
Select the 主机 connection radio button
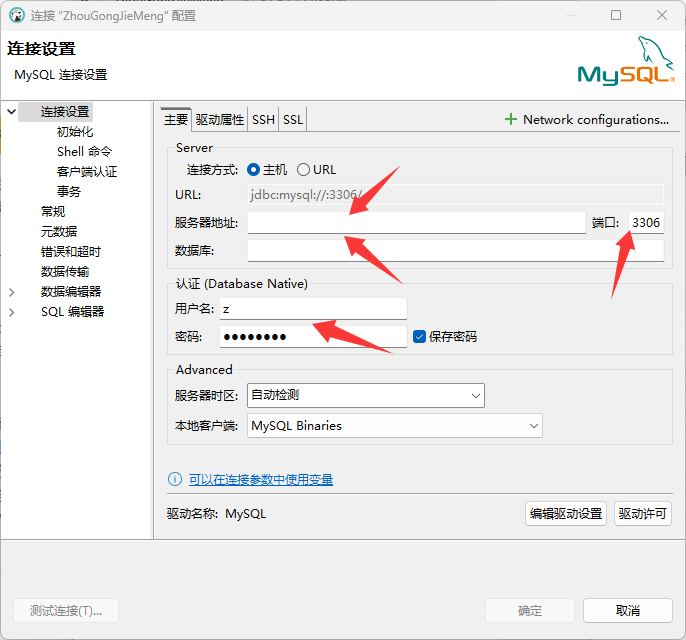[x=253, y=170]
